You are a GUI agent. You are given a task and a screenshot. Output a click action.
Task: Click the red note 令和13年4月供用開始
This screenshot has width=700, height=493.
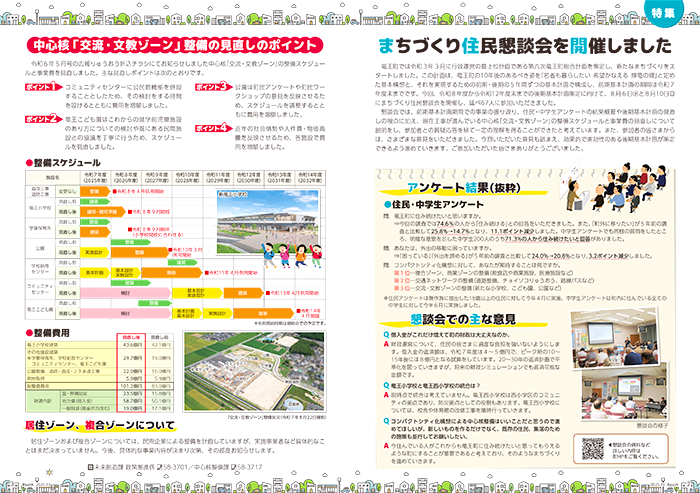(x=292, y=293)
